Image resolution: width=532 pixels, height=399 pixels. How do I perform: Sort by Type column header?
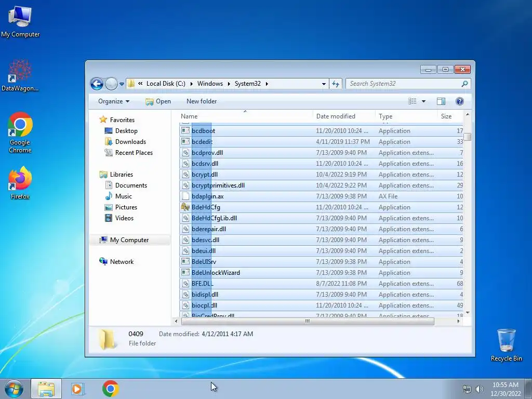[x=406, y=116]
